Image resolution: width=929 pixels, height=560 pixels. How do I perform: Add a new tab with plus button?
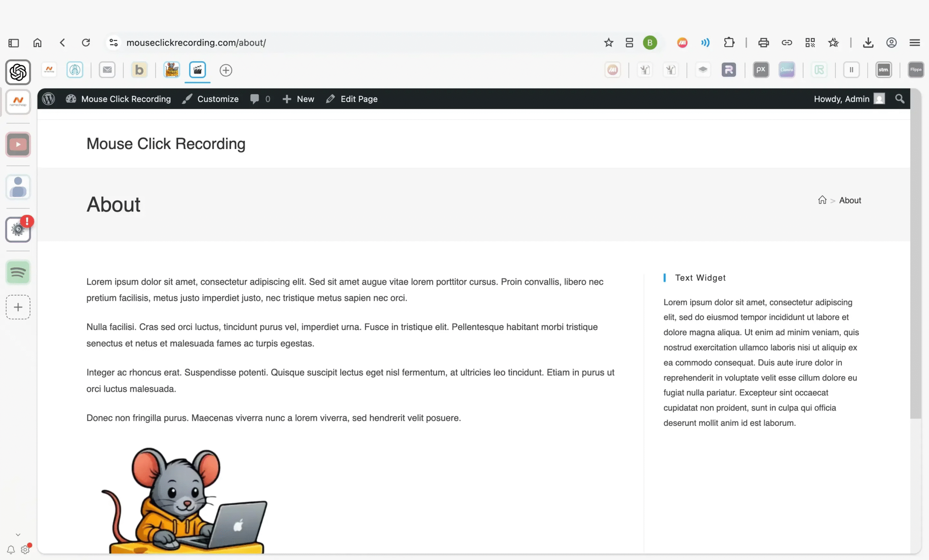coord(225,70)
